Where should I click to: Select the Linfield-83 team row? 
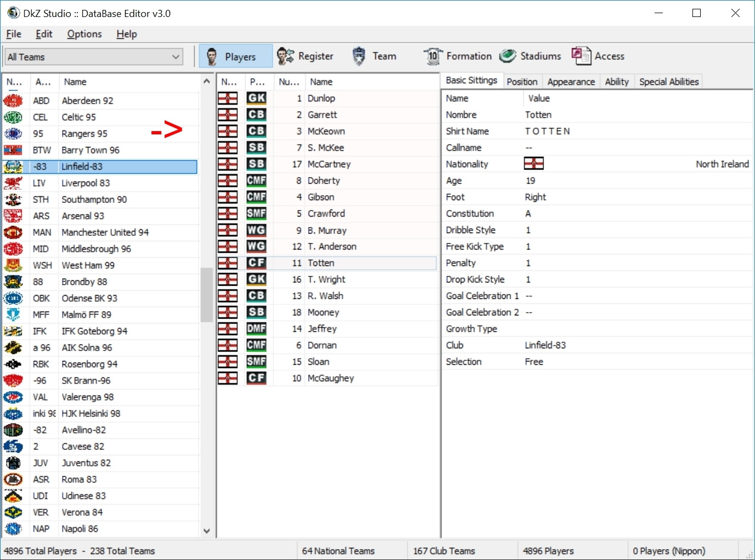click(x=100, y=167)
